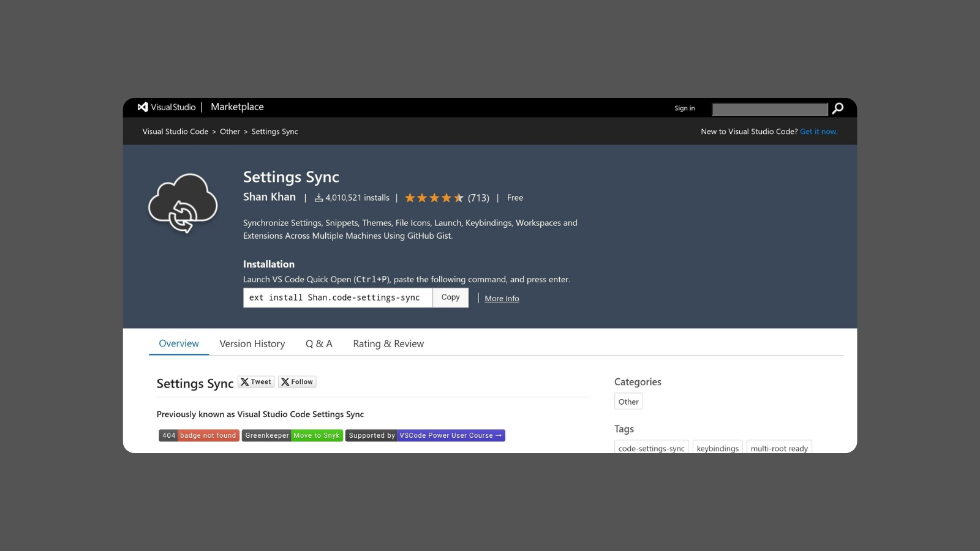Click the star rating icons
This screenshot has width=980, height=551.
[434, 198]
